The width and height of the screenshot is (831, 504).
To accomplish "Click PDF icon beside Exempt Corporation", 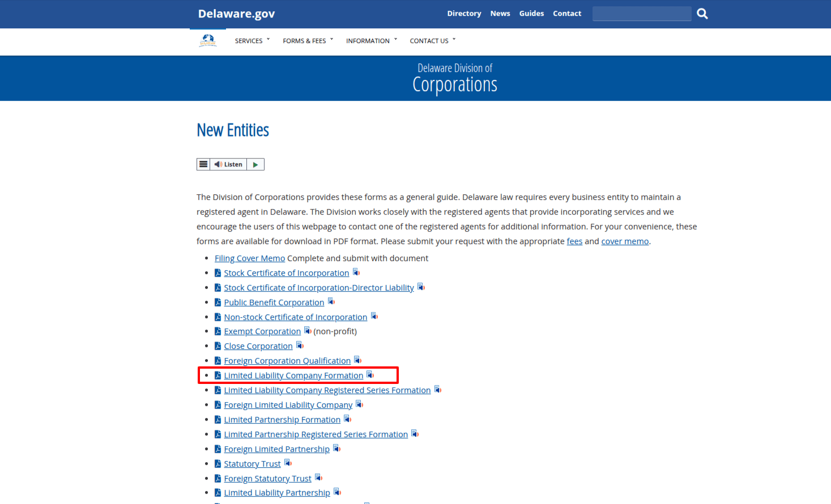I will [x=218, y=331].
